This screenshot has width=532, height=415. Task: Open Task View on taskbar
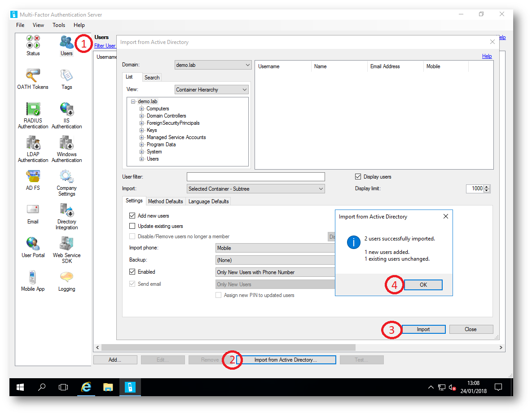63,387
